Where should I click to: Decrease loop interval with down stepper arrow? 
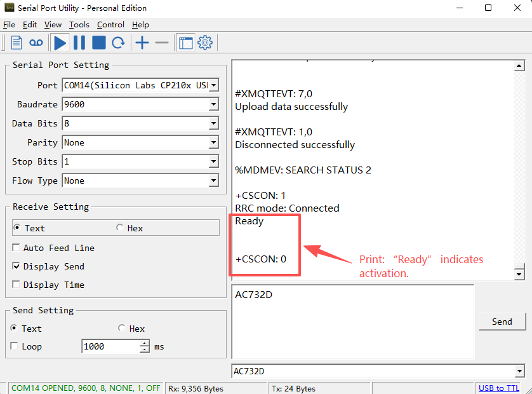coord(145,350)
